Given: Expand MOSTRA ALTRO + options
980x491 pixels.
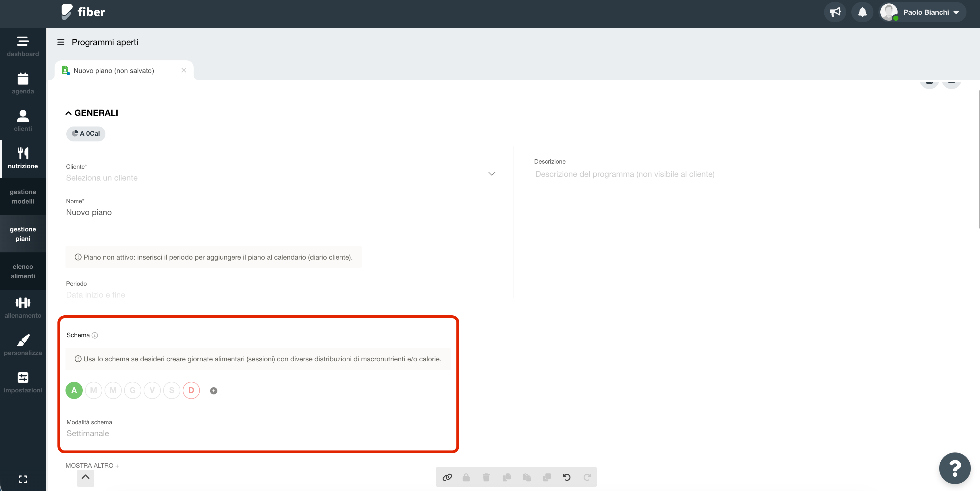Looking at the screenshot, I should [92, 465].
